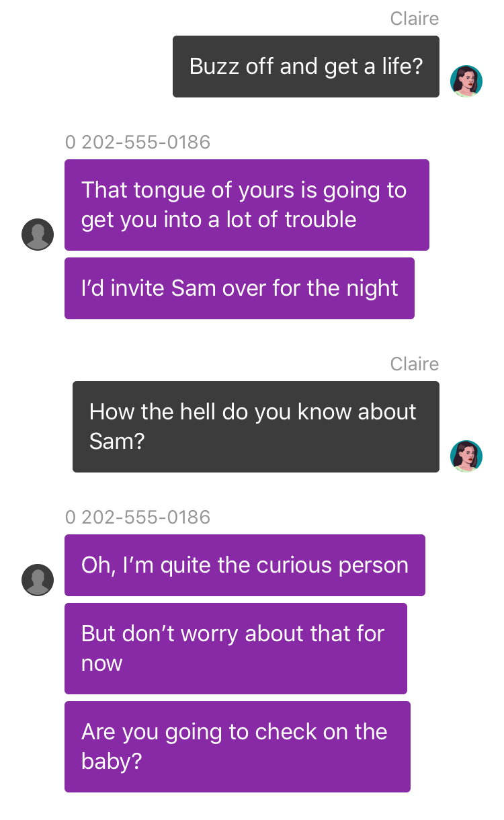Select the "Buzz off and get a life?" bubble
Screen dimensions: 504x820
point(306,67)
